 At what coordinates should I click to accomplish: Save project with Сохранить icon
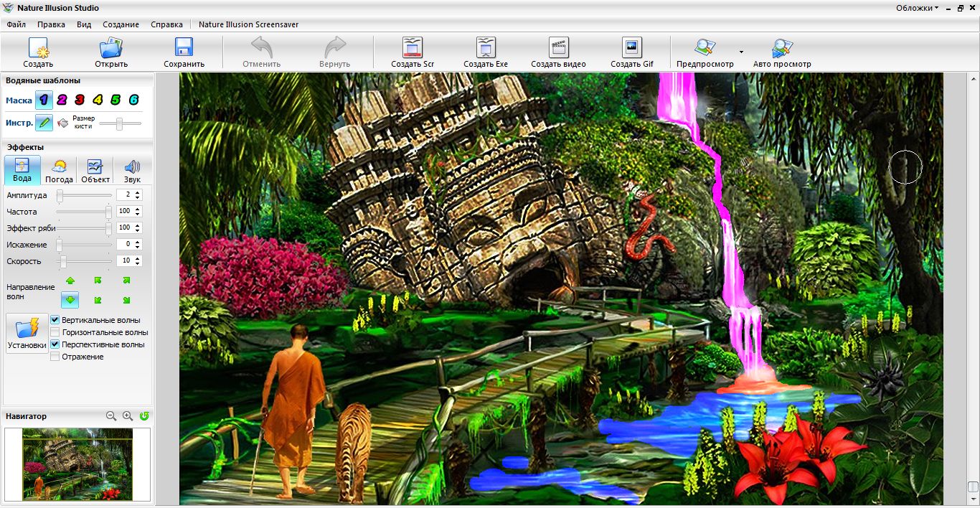tap(184, 48)
